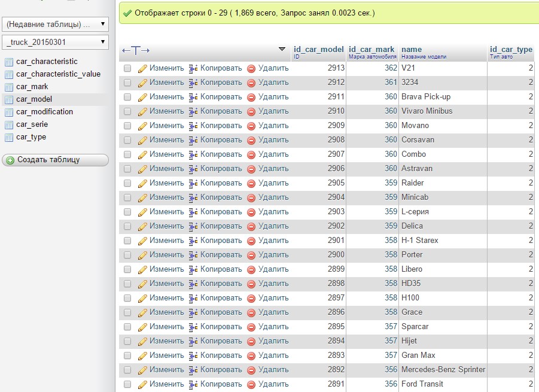
Task: Click the table icon next to car_mark
Action: coord(9,87)
